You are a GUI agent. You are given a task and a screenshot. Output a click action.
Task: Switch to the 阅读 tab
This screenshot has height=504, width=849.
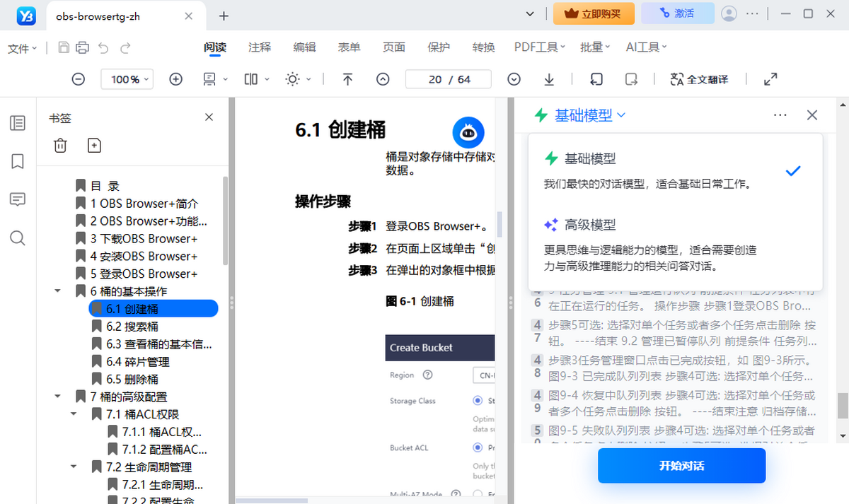[x=215, y=47]
